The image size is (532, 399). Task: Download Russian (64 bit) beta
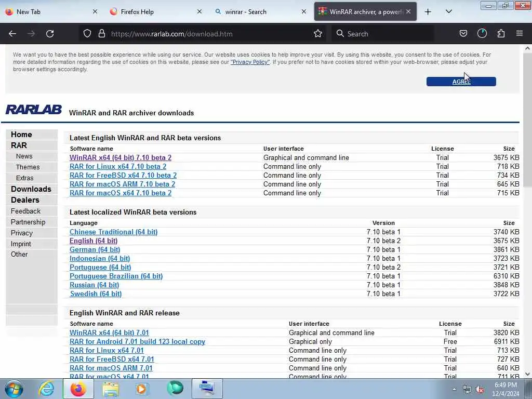click(x=95, y=285)
